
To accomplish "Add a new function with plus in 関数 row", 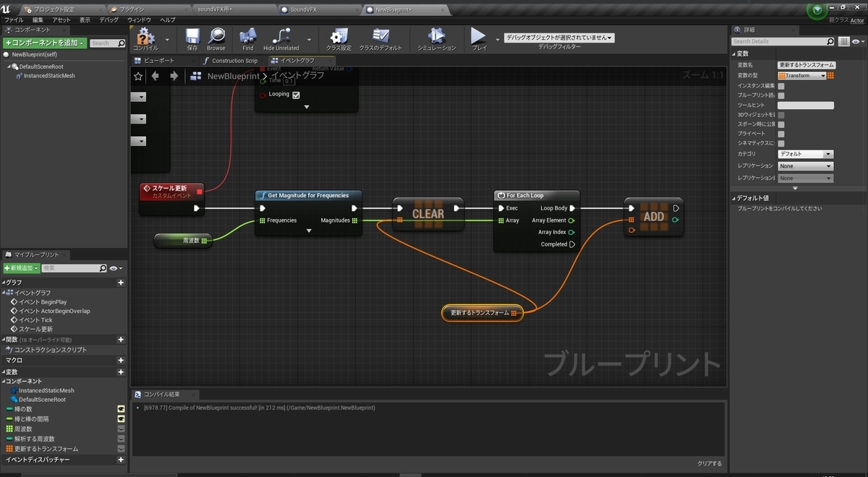I will tap(121, 340).
